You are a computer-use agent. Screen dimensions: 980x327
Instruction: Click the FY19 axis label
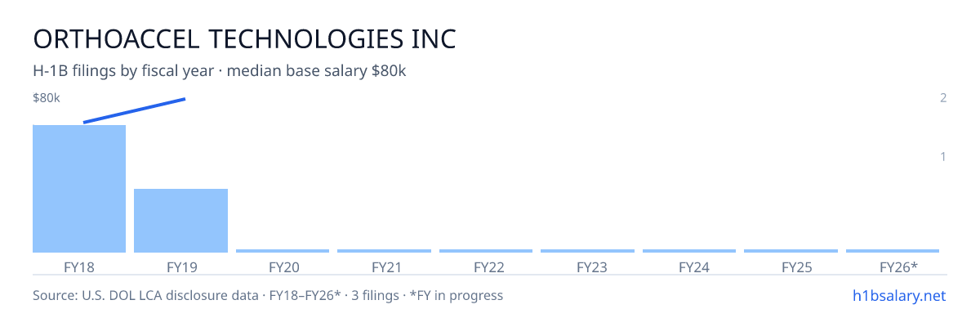[x=181, y=267]
